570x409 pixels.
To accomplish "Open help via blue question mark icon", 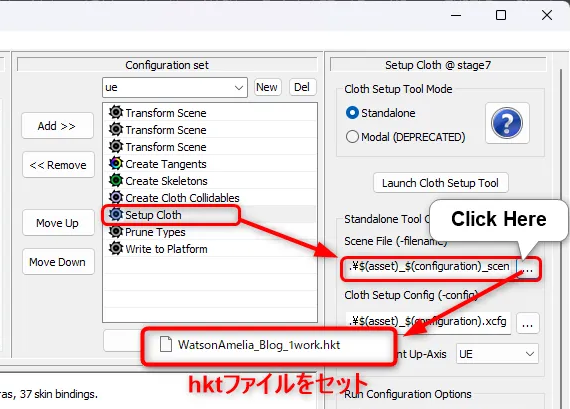I will (507, 123).
